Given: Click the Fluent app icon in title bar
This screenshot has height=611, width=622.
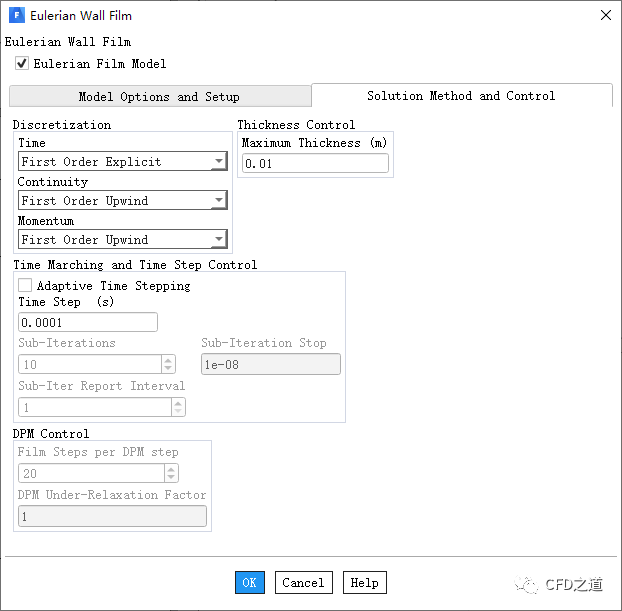Looking at the screenshot, I should pos(16,15).
